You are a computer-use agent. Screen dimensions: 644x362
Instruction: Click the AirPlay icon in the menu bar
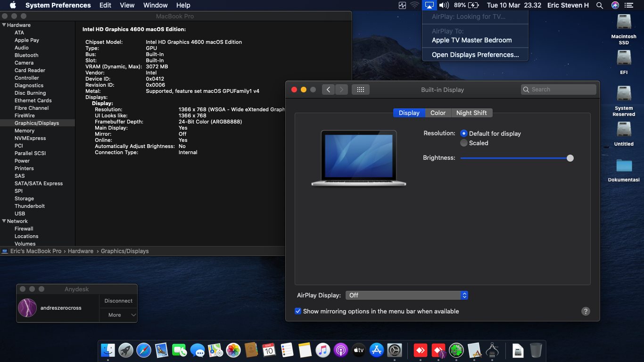(429, 5)
